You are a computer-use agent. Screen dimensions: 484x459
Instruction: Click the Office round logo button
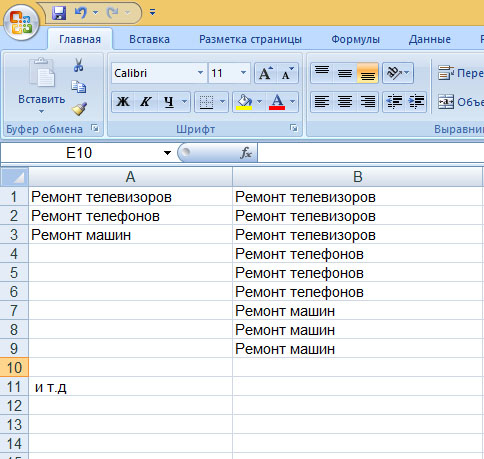[21, 23]
